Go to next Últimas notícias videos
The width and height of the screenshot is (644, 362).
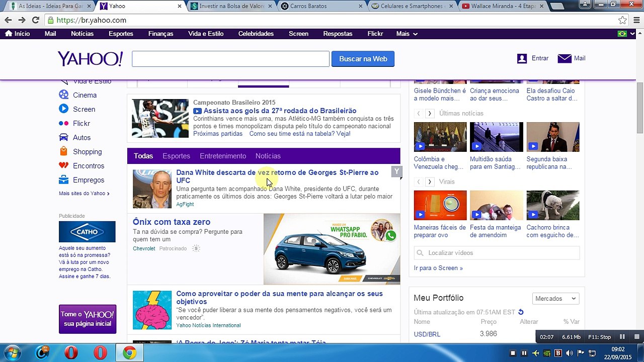pyautogui.click(x=430, y=114)
